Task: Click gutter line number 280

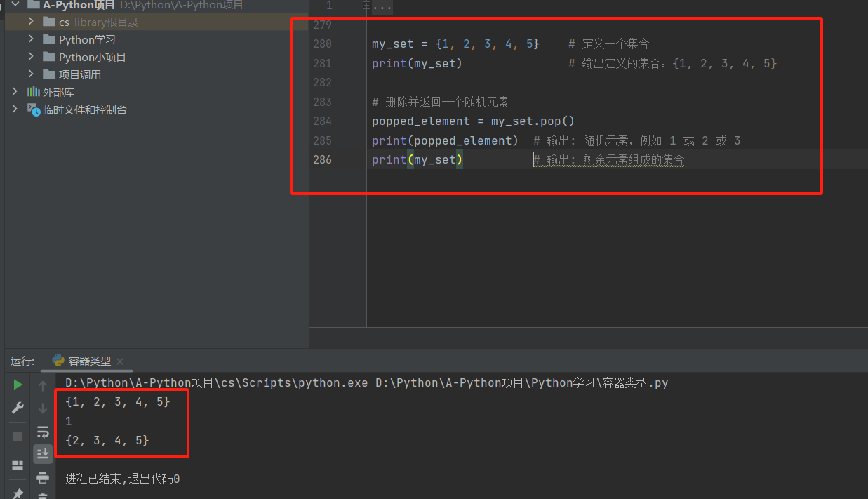Action: [322, 44]
